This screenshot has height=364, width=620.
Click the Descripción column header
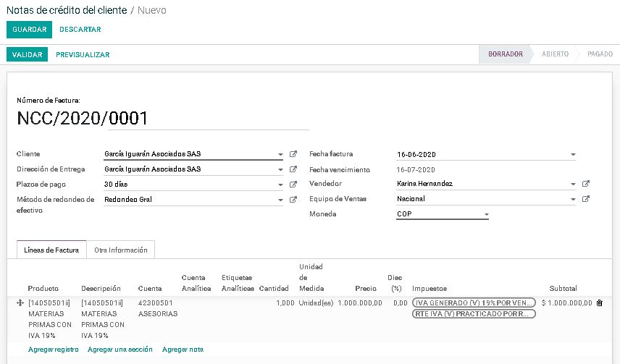pos(101,289)
